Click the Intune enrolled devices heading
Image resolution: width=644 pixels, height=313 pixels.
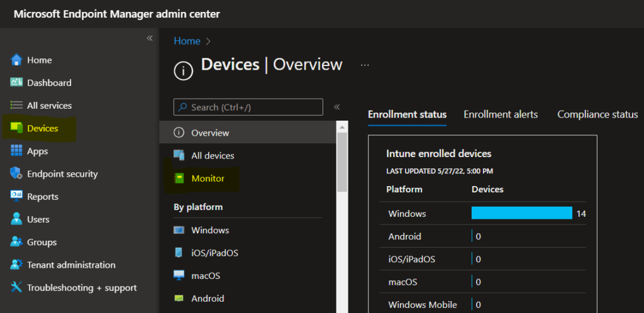[438, 154]
